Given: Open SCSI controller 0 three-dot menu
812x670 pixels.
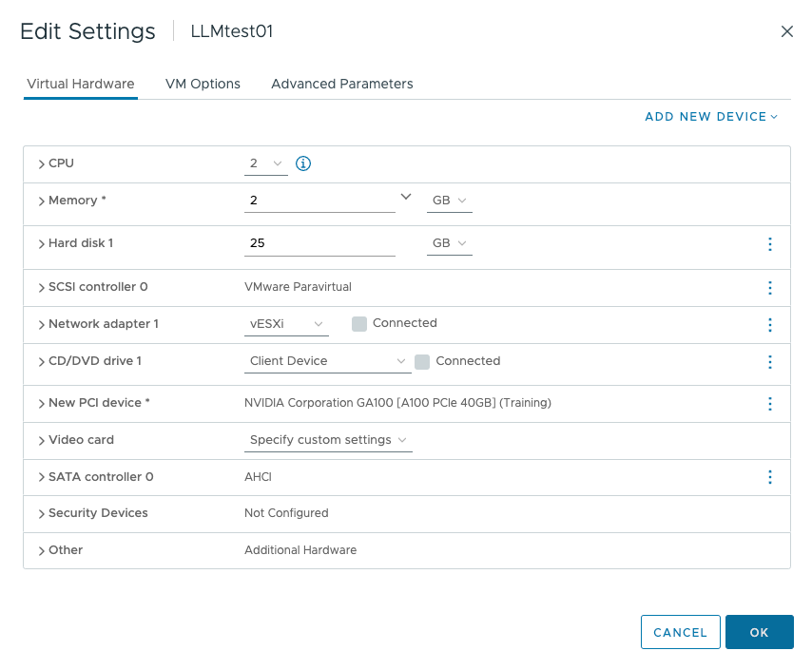Looking at the screenshot, I should coord(770,288).
